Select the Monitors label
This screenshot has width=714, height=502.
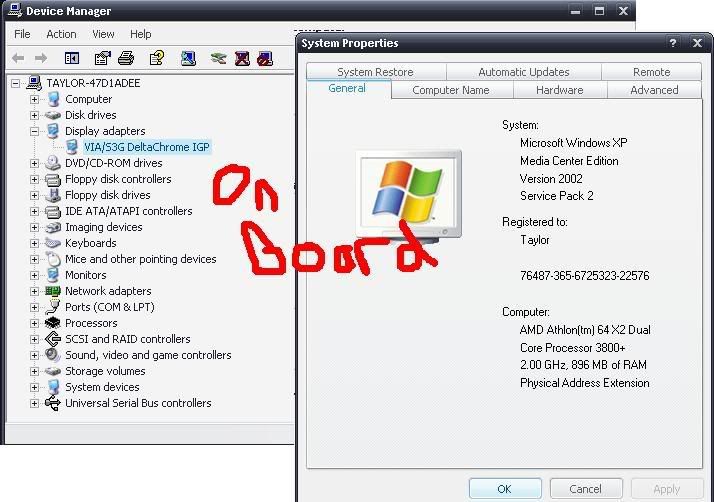coord(86,275)
